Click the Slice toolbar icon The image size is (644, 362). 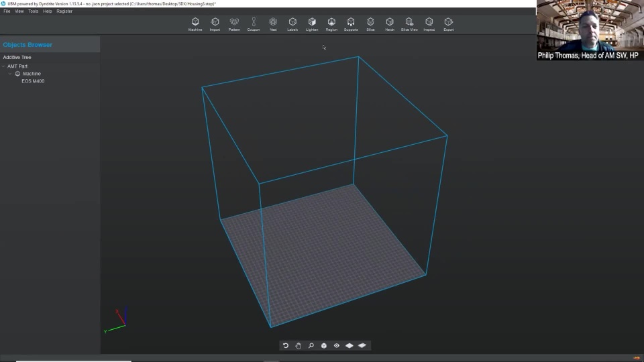pyautogui.click(x=370, y=24)
